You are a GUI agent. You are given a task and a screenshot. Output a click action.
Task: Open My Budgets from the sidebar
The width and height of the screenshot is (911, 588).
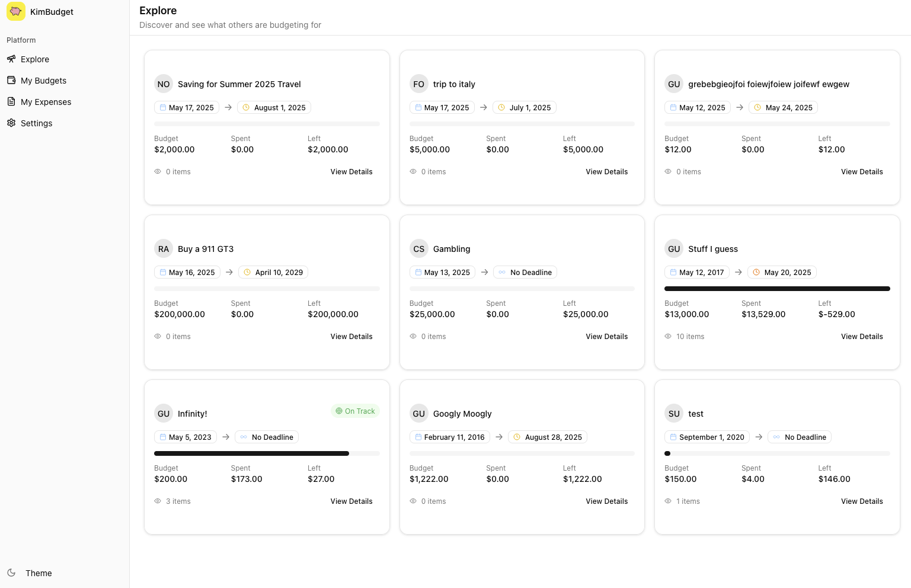43,81
